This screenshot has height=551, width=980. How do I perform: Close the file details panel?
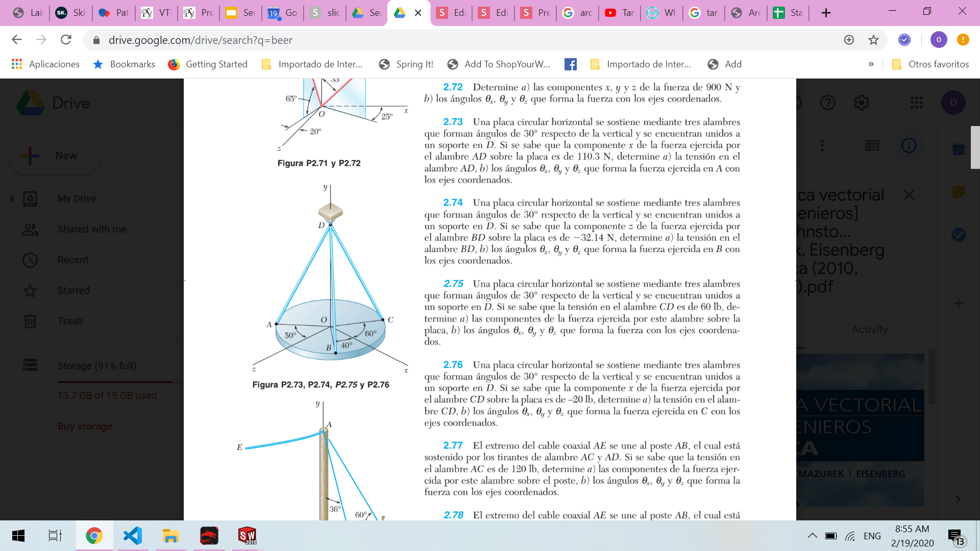pos(909,195)
